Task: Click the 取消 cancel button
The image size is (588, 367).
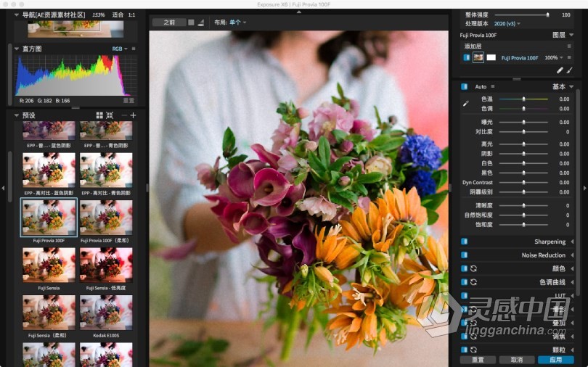Action: pos(517,360)
